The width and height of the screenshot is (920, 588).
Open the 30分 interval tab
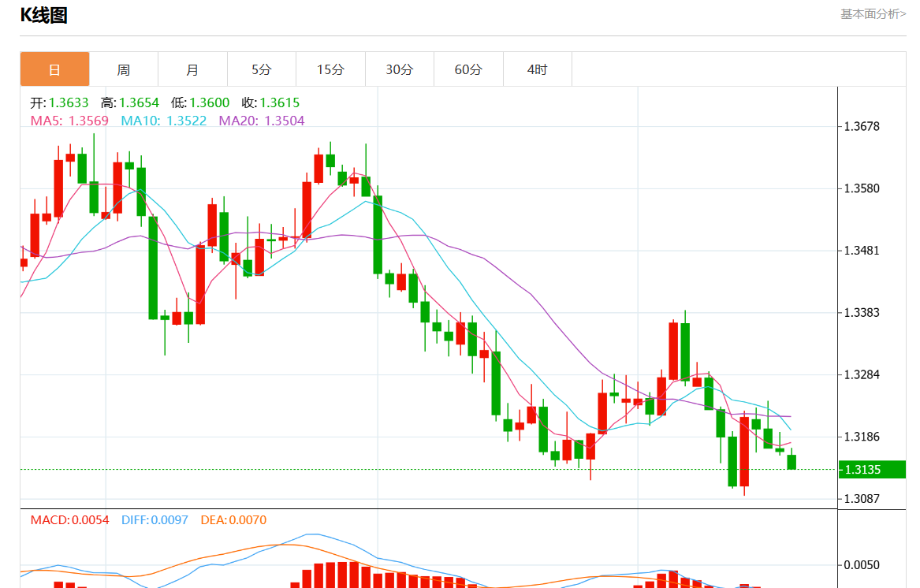pos(400,69)
